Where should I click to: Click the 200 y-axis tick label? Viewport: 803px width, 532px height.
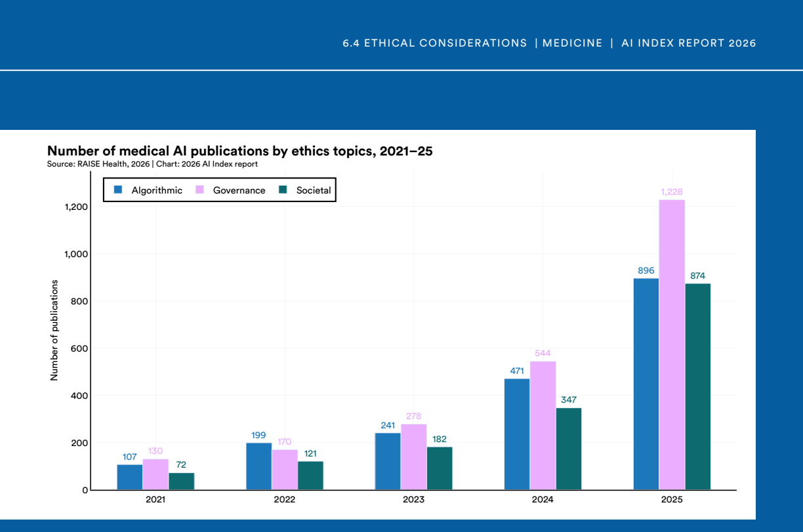click(80, 443)
